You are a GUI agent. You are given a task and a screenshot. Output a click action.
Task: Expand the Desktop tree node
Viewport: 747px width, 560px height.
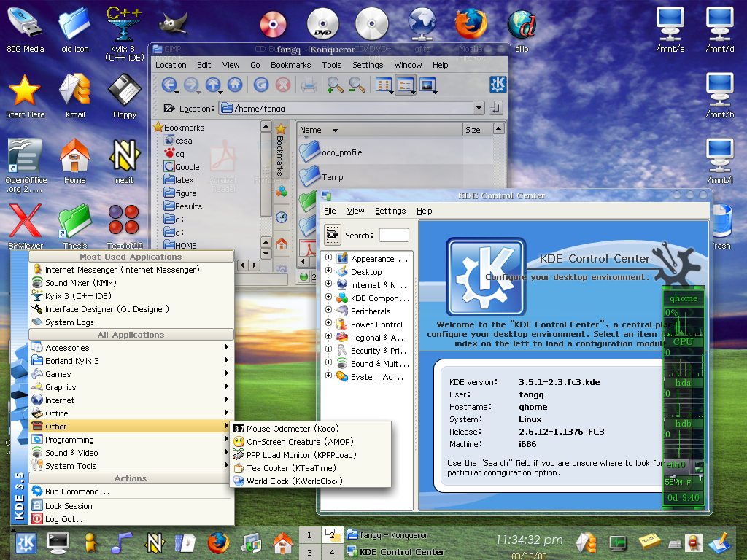click(328, 270)
